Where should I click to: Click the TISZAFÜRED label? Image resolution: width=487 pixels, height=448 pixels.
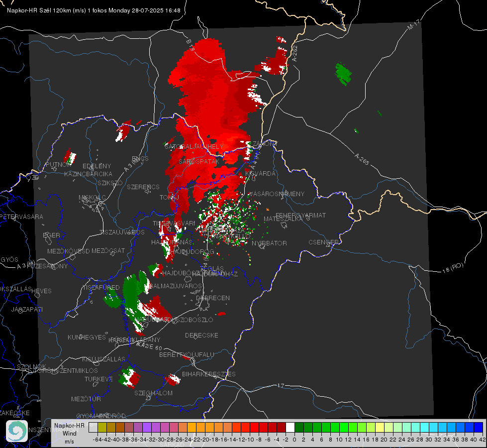pyautogui.click(x=101, y=287)
